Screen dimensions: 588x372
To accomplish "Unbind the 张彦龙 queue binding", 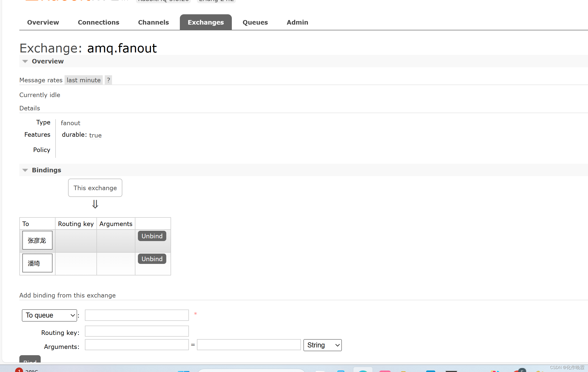I will click(x=152, y=236).
